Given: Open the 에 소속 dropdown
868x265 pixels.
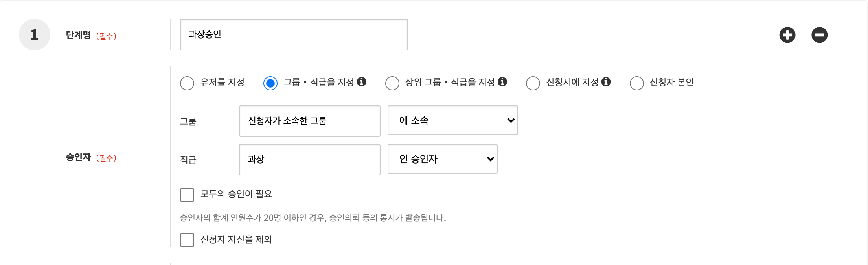Looking at the screenshot, I should click(x=452, y=120).
